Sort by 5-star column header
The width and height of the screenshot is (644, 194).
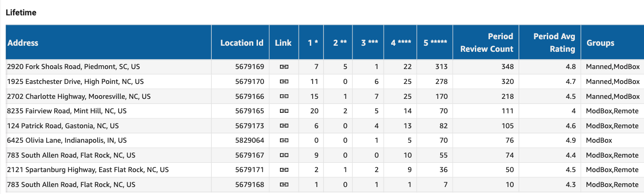click(435, 43)
